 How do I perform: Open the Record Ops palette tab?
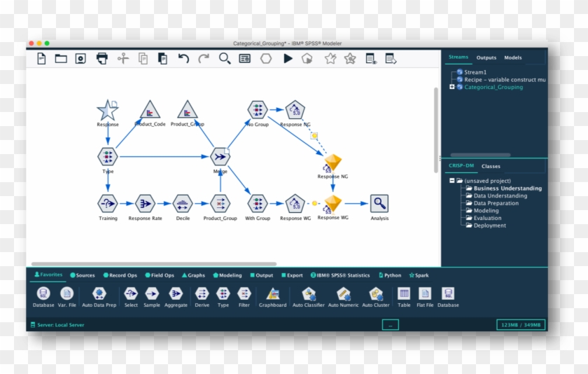click(x=120, y=275)
